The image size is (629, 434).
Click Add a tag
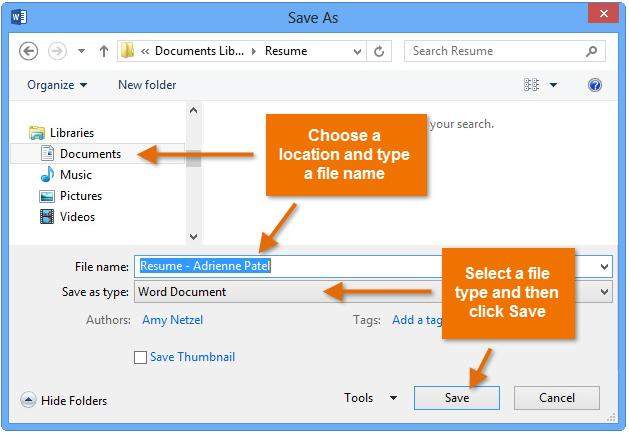[417, 320]
